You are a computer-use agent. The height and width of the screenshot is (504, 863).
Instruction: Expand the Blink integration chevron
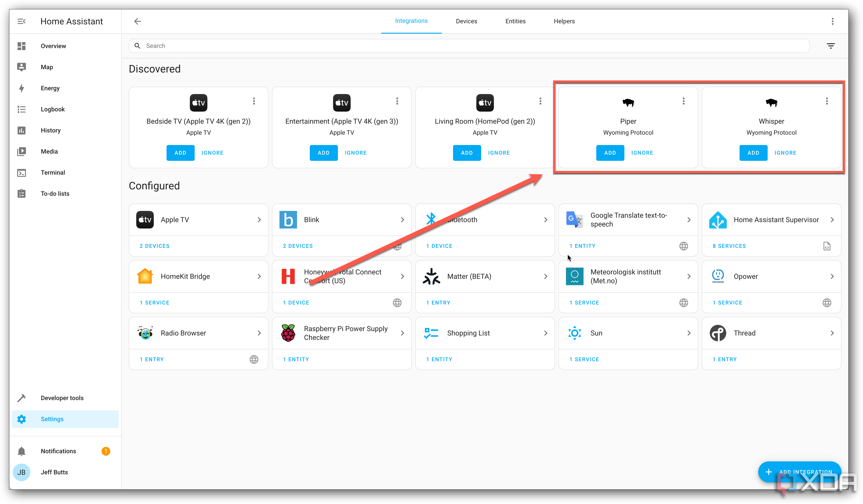pyautogui.click(x=402, y=220)
